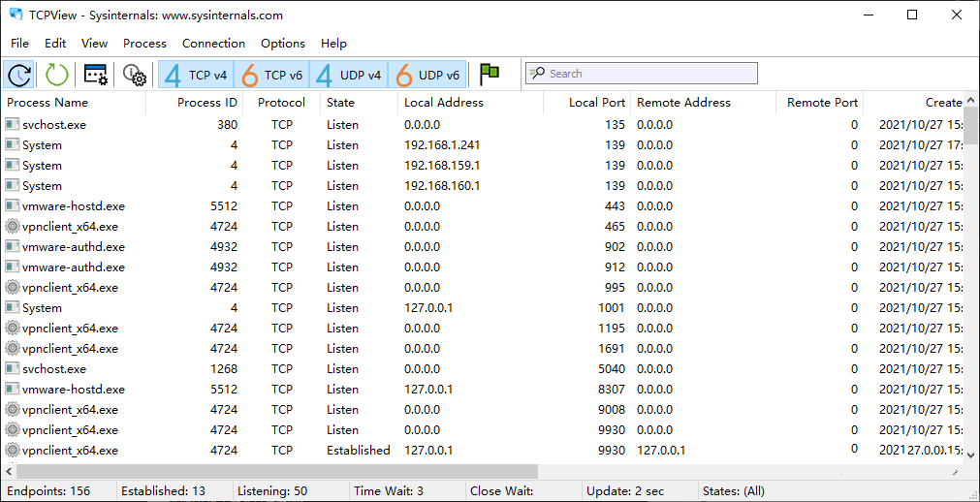Click the System icon on port 1001 row
The image size is (980, 502).
(12, 307)
